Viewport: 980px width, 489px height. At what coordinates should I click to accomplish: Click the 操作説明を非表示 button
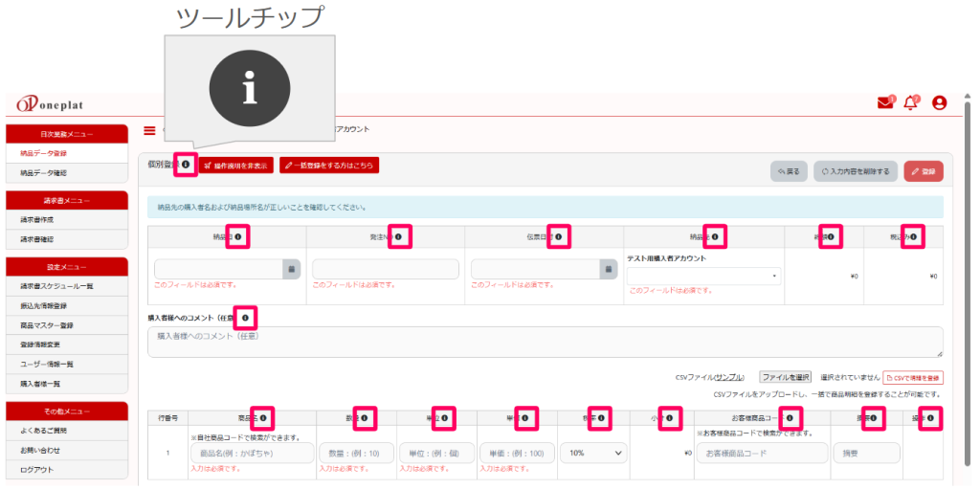236,166
